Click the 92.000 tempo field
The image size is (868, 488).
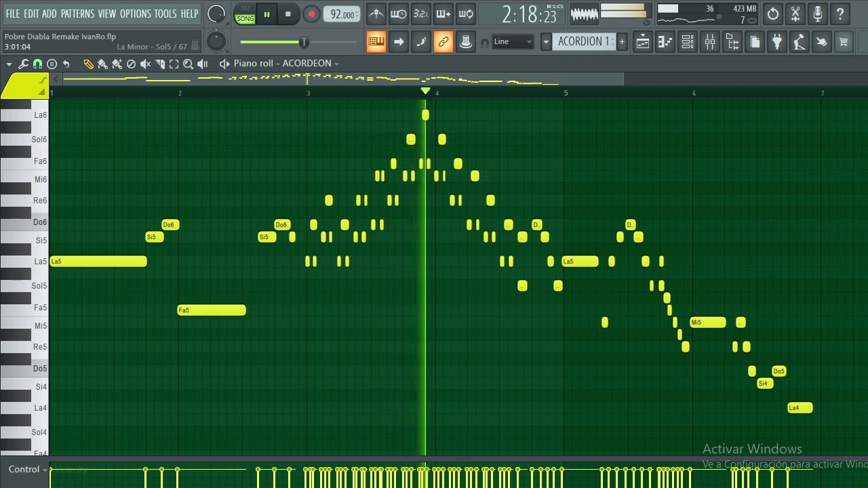click(x=342, y=14)
